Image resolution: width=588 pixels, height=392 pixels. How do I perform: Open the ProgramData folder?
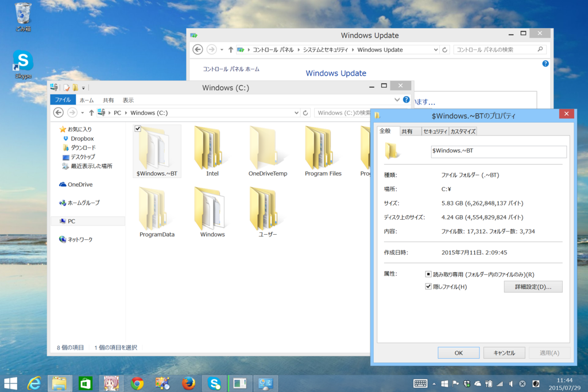157,212
